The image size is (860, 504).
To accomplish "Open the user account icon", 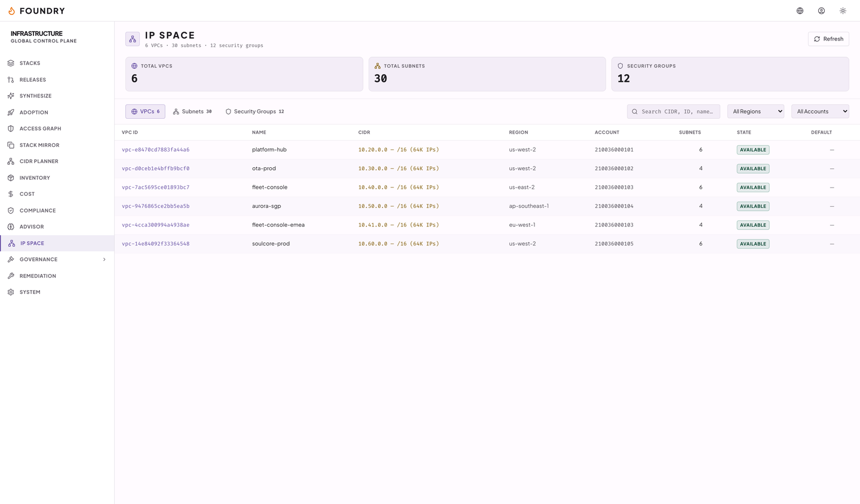I will click(x=822, y=11).
